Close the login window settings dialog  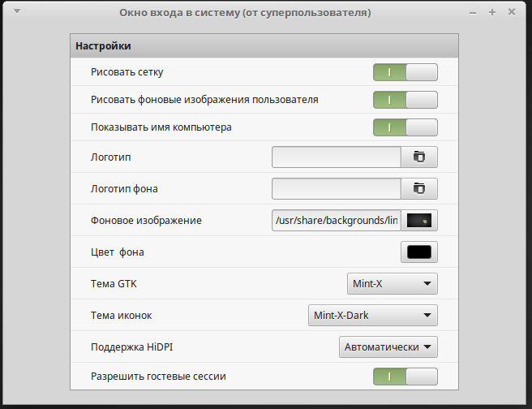[x=512, y=13]
